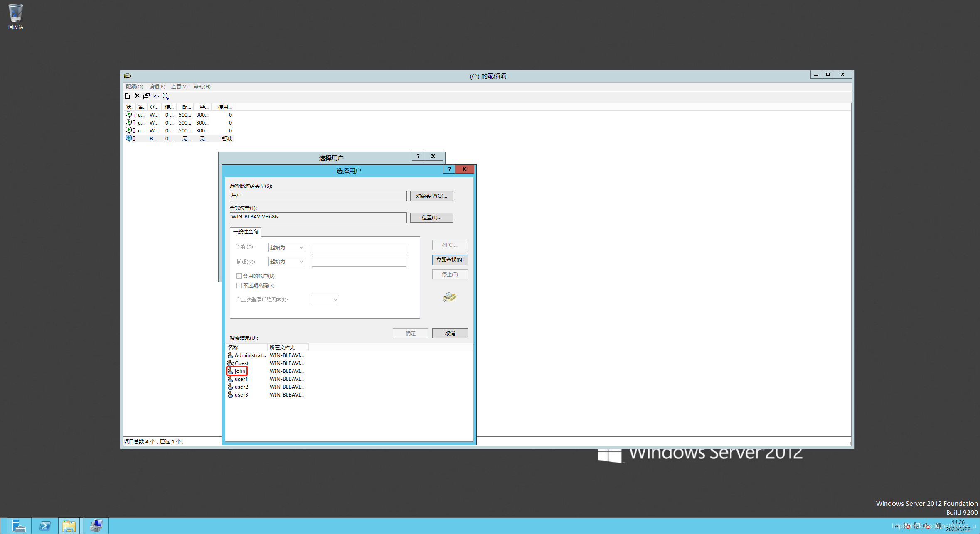Viewport: 980px width, 534px height.
Task: Toggle the 禁用的帐户 checkbox
Action: 239,276
